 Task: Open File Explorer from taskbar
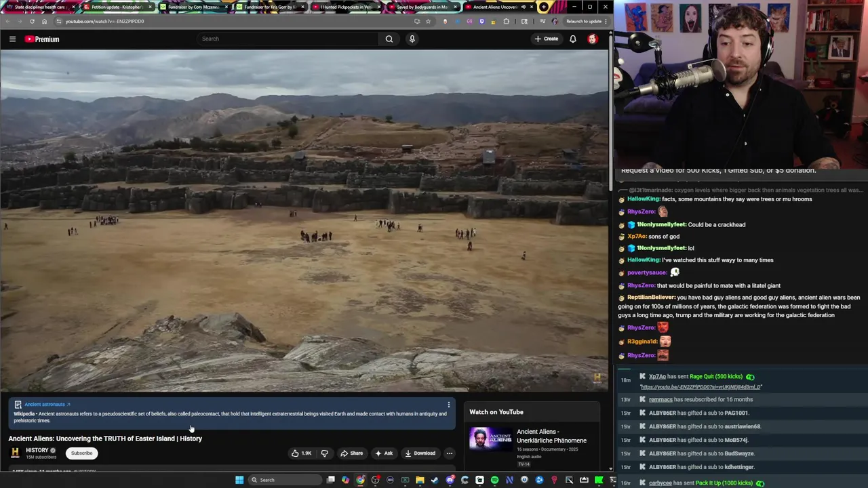point(420,480)
